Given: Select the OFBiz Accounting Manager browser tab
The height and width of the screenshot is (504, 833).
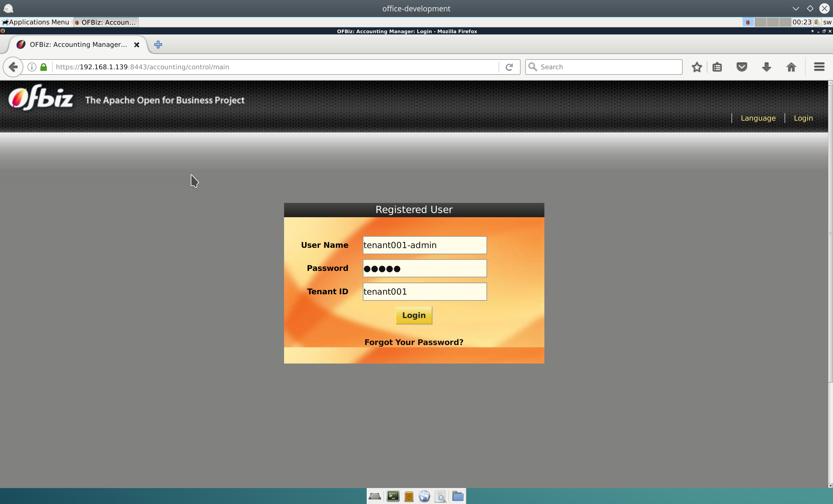Looking at the screenshot, I should (78, 45).
